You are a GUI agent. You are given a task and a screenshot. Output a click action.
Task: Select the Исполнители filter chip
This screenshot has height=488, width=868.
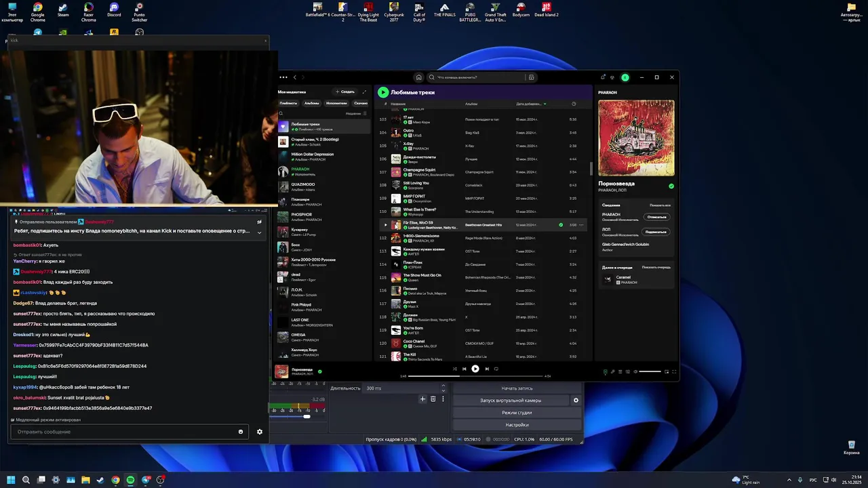(336, 103)
